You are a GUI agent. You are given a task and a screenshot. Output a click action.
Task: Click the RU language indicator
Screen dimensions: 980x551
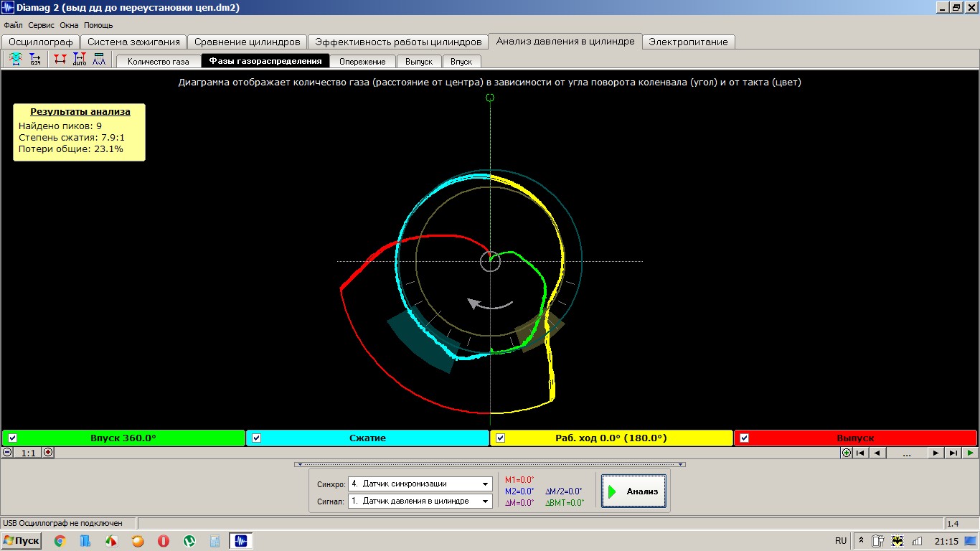[841, 541]
